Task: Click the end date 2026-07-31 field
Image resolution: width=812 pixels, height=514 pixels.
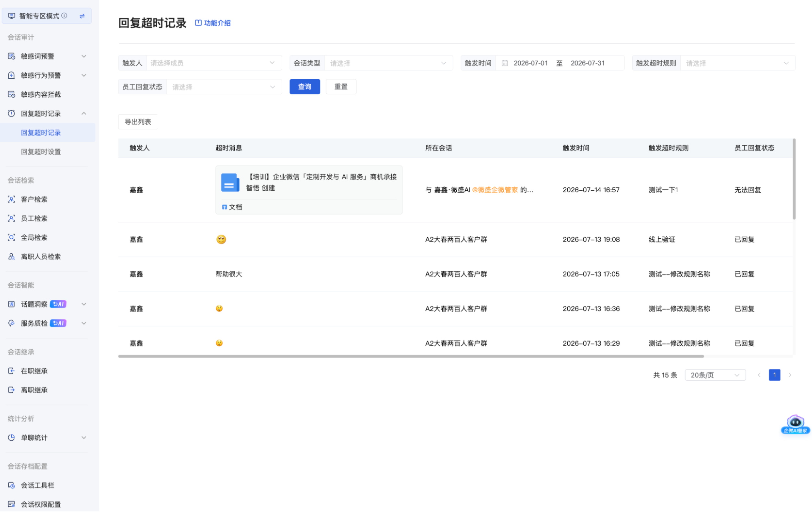Action: (x=587, y=63)
